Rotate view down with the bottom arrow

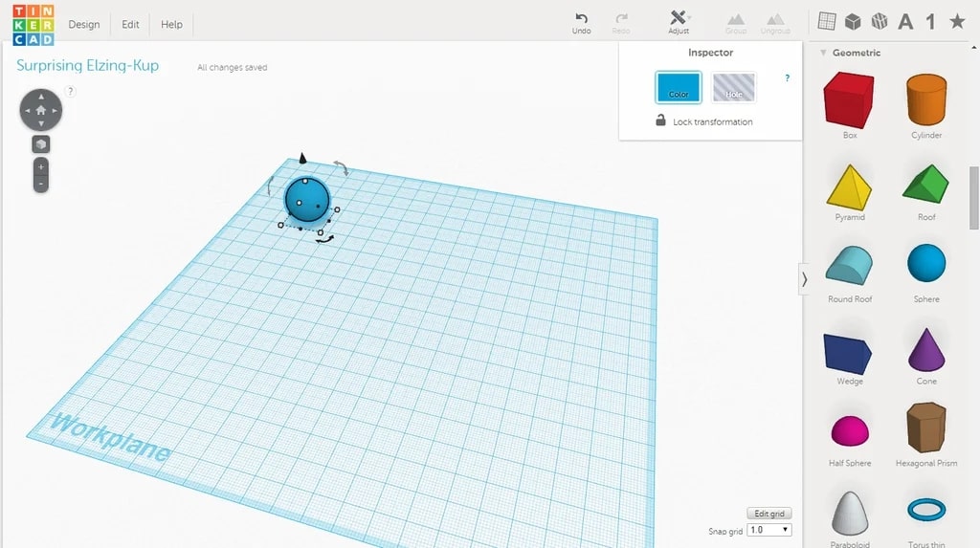pyautogui.click(x=40, y=123)
